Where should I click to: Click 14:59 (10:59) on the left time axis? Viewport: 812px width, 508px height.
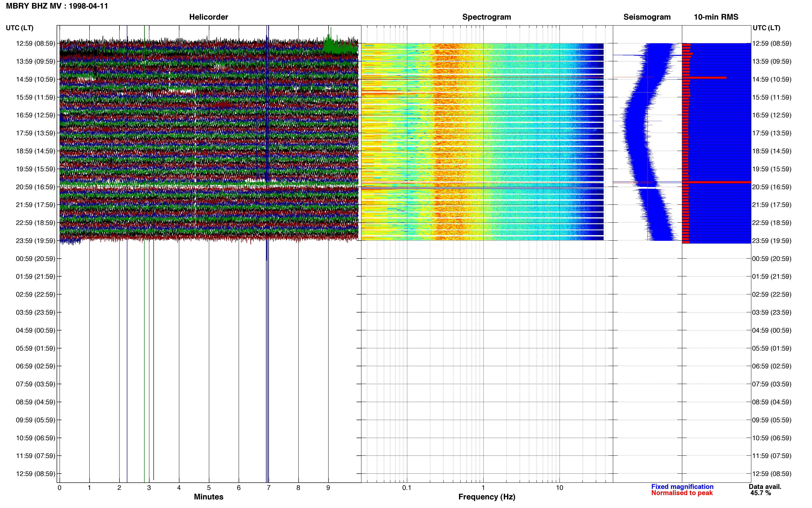pos(36,79)
